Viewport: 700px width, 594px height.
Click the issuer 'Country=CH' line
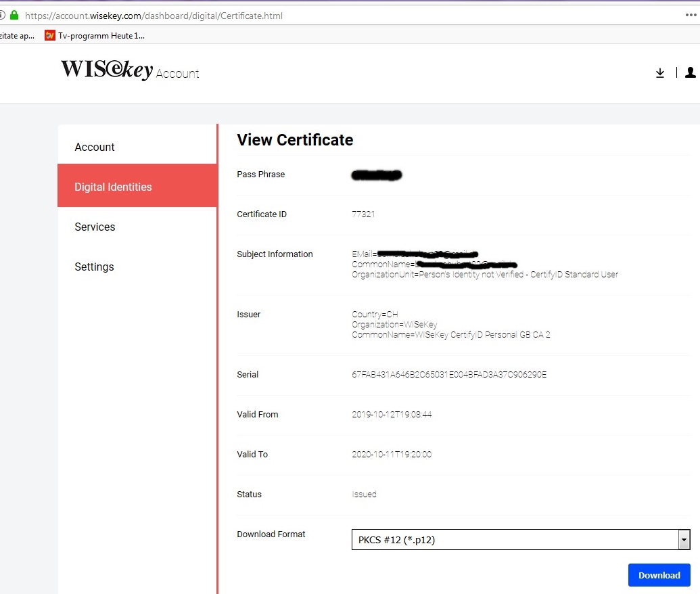tap(375, 315)
